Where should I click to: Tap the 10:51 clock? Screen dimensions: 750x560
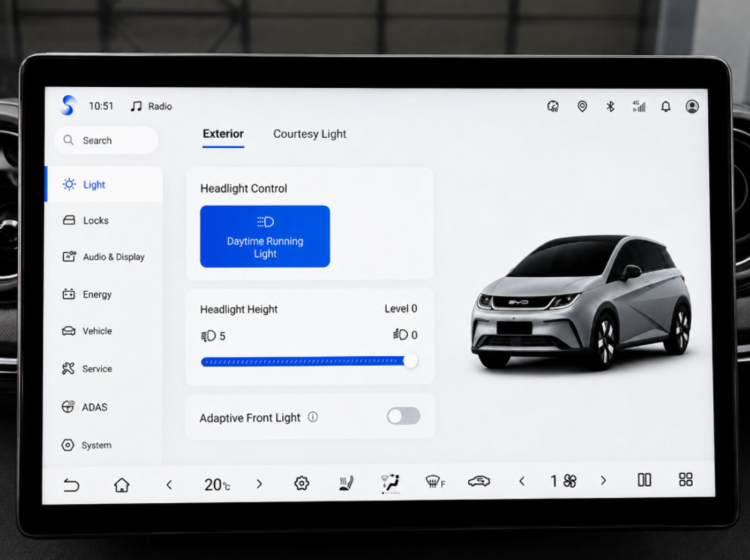pos(101,106)
